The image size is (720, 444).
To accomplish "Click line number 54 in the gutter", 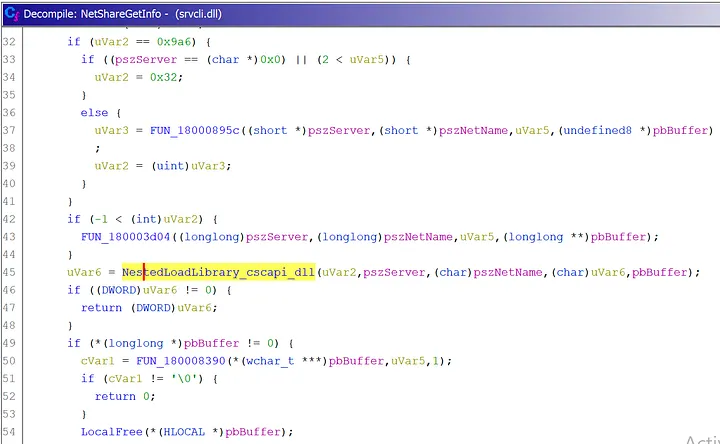I will click(x=13, y=431).
